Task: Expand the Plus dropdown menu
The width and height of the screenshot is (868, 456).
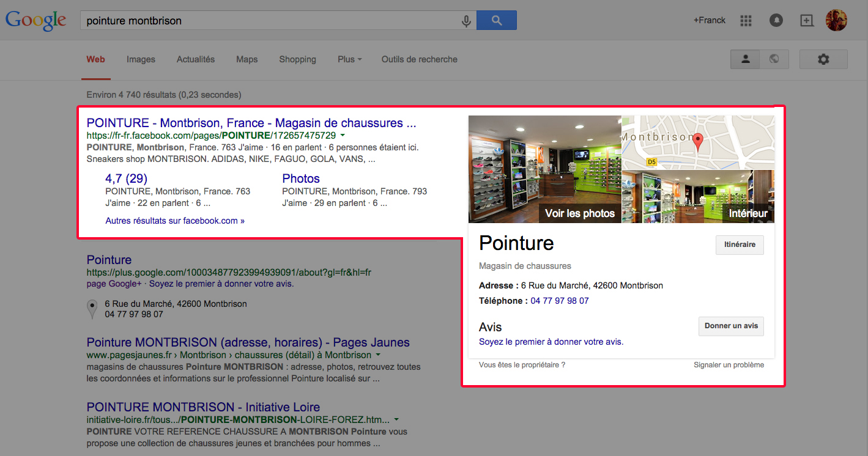Action: [349, 59]
